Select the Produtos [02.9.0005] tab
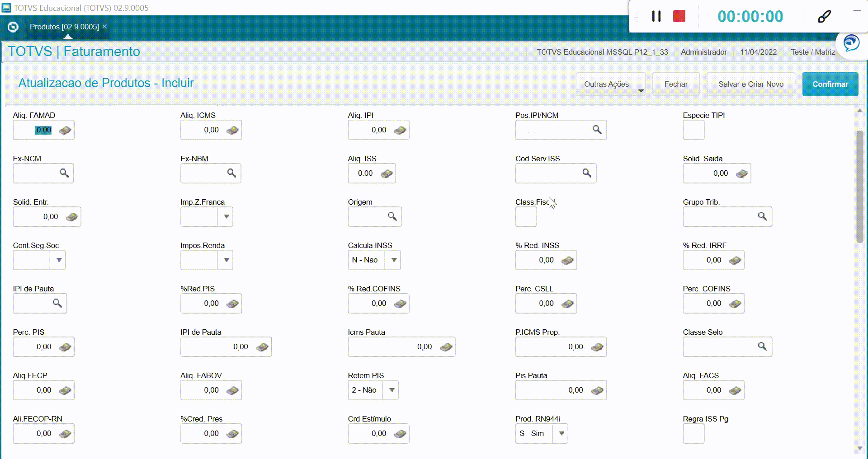868x459 pixels. pyautogui.click(x=64, y=27)
